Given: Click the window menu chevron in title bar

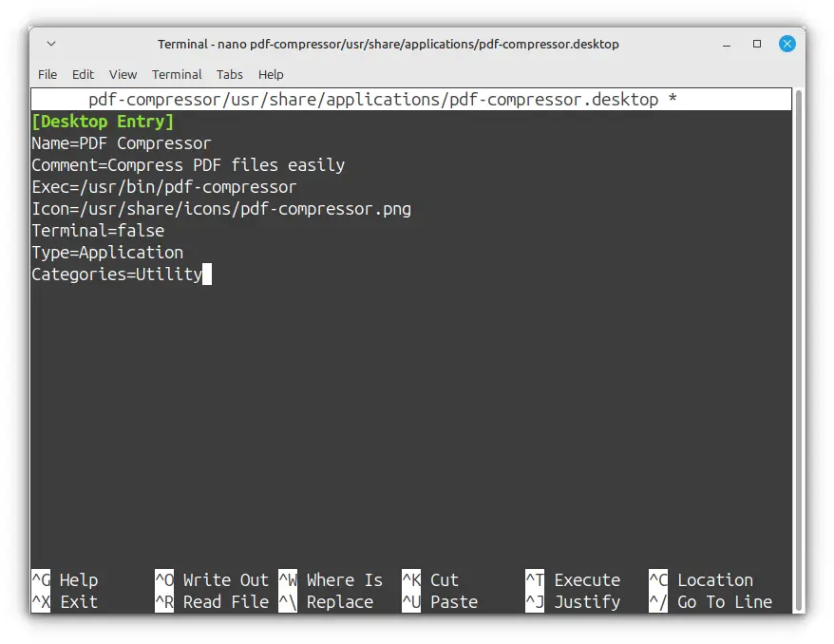Looking at the screenshot, I should pyautogui.click(x=51, y=44).
